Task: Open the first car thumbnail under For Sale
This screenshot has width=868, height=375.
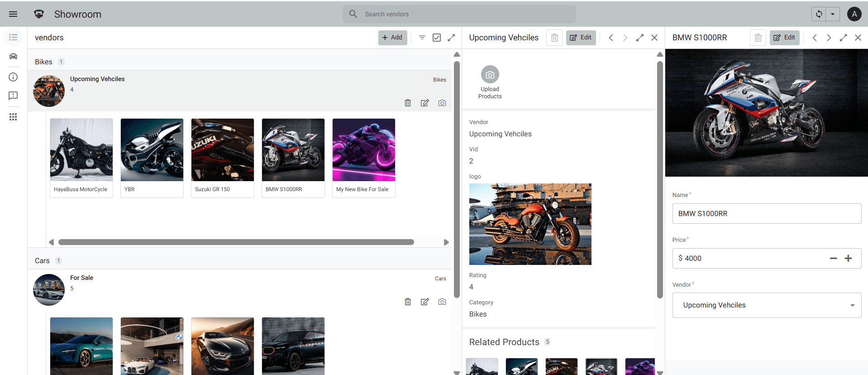Action: (x=81, y=346)
